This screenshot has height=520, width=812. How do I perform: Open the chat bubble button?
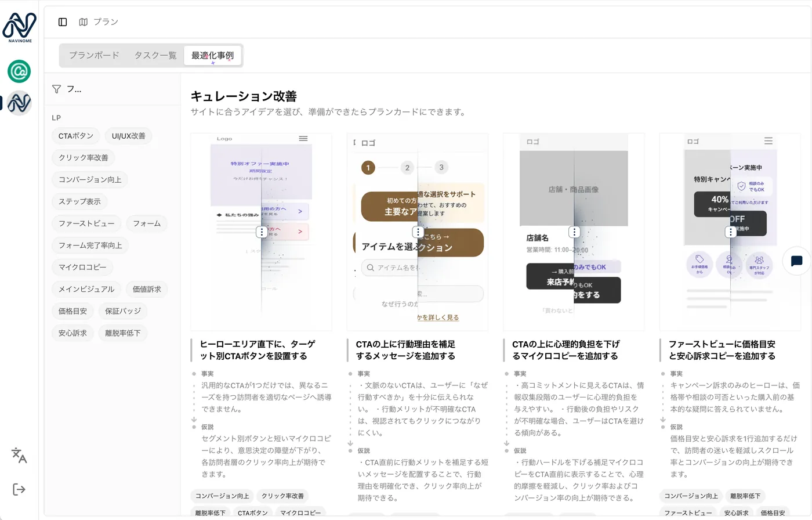point(796,261)
